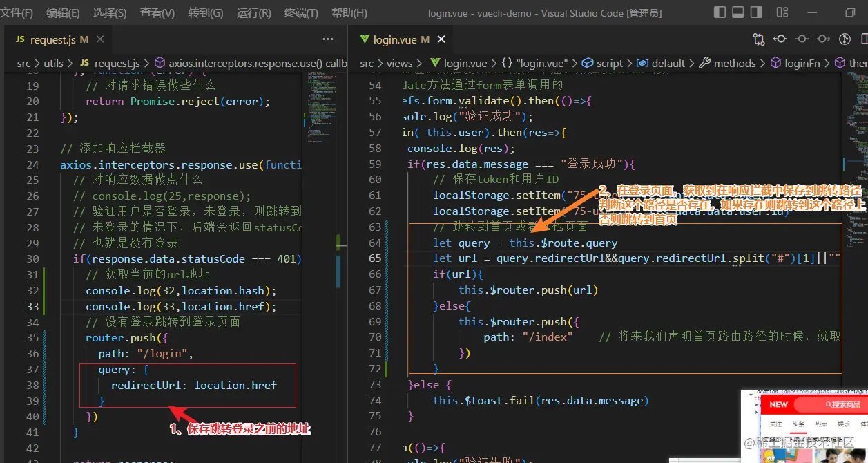Click utils breadcrumb segment
Viewport: 868px width, 463px height.
(x=53, y=63)
